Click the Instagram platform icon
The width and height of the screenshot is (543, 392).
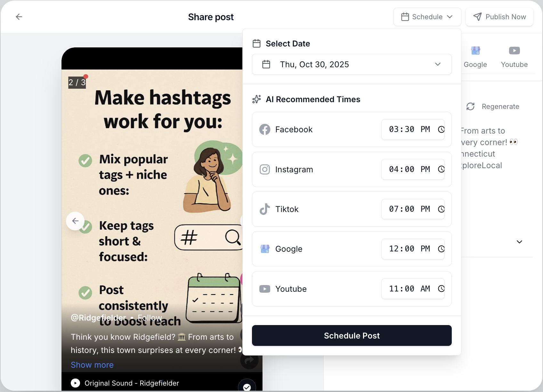265,169
